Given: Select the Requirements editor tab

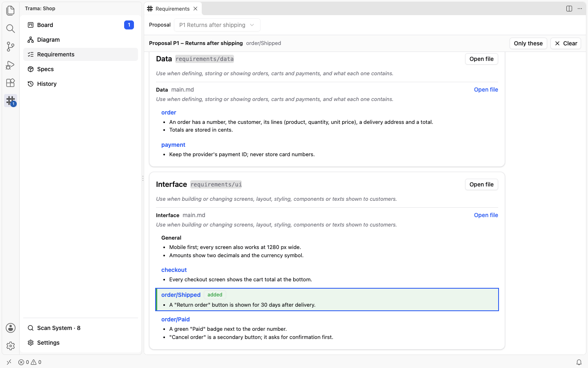Looking at the screenshot, I should 172,9.
